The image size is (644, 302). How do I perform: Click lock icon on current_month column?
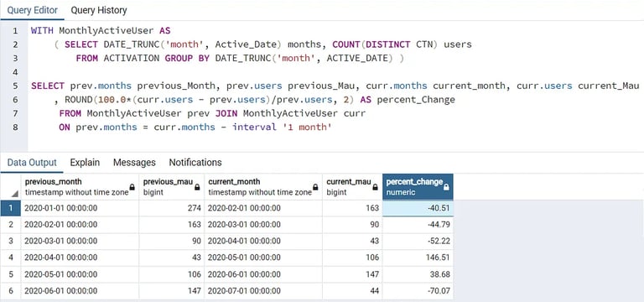(315, 187)
